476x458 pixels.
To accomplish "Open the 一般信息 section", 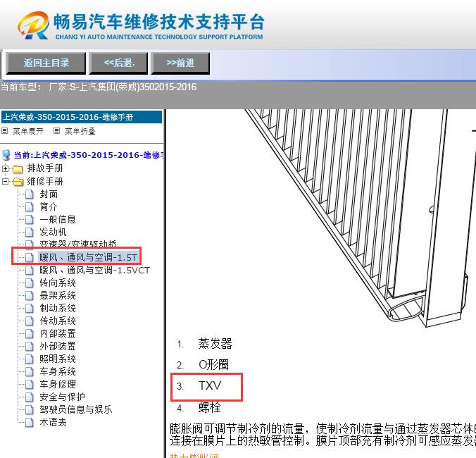I will 58,219.
